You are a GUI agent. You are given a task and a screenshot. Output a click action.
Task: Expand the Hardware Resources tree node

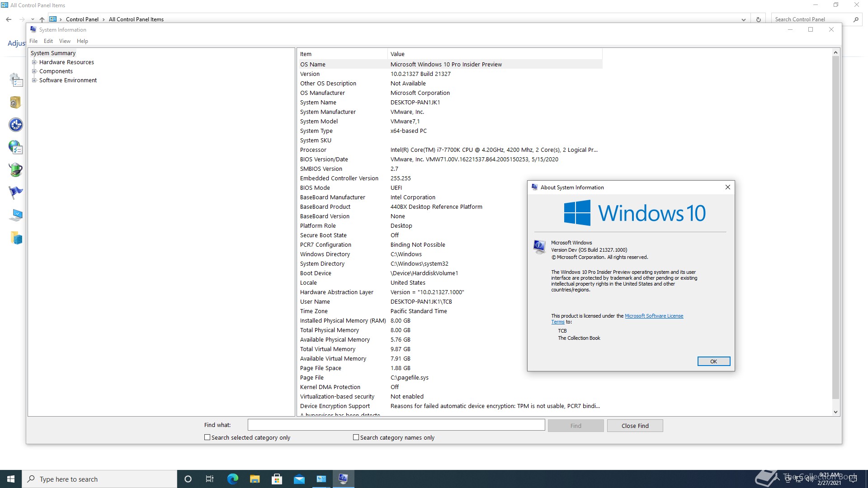click(34, 62)
